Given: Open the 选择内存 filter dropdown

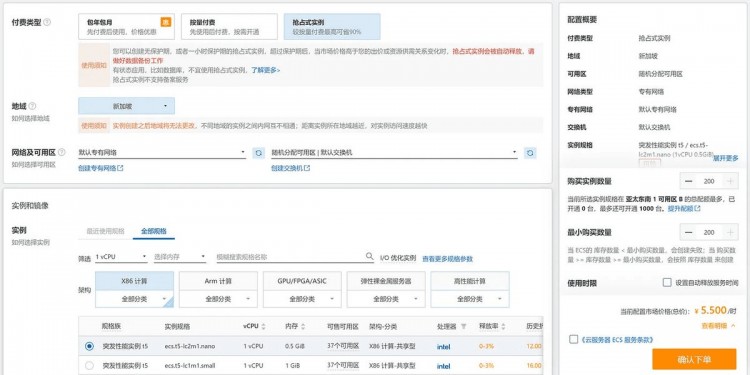Looking at the screenshot, I should [179, 257].
